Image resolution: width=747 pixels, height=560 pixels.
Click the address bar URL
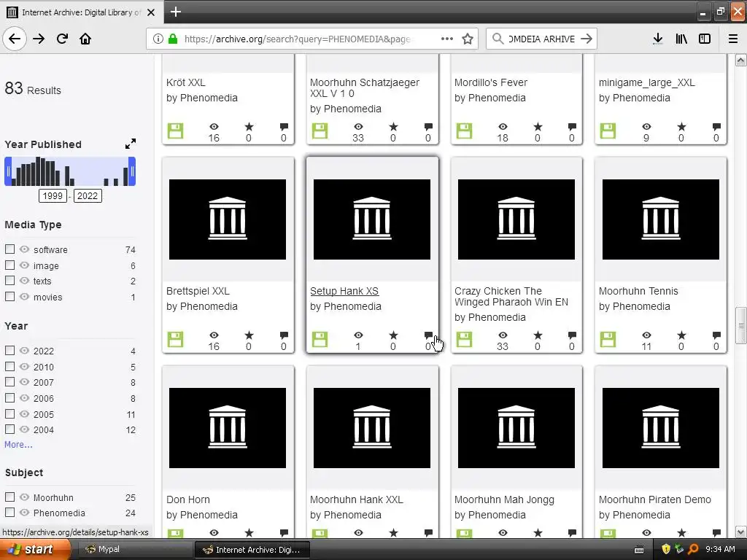tap(298, 39)
